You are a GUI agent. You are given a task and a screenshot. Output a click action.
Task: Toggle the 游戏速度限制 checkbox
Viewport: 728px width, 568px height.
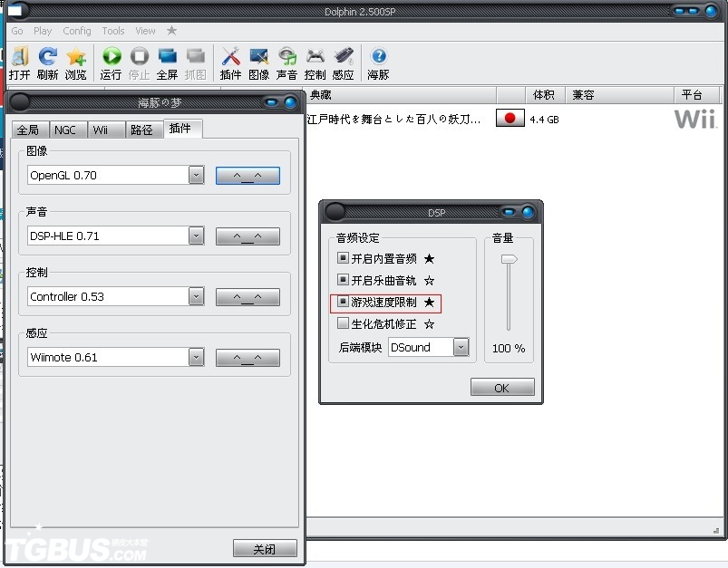coord(343,302)
